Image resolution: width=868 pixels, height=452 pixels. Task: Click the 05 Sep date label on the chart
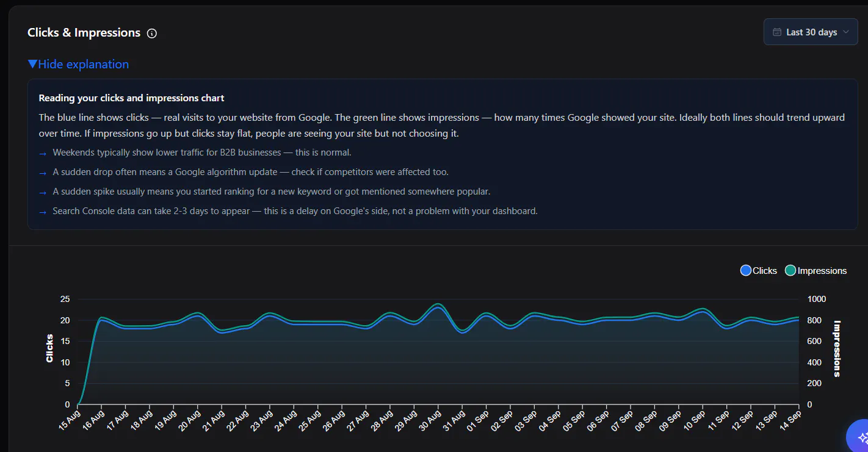point(574,420)
